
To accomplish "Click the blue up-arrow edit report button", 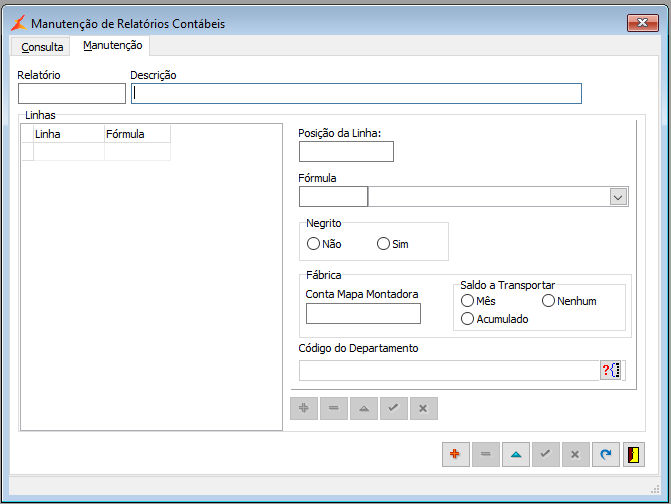I will pos(516,454).
